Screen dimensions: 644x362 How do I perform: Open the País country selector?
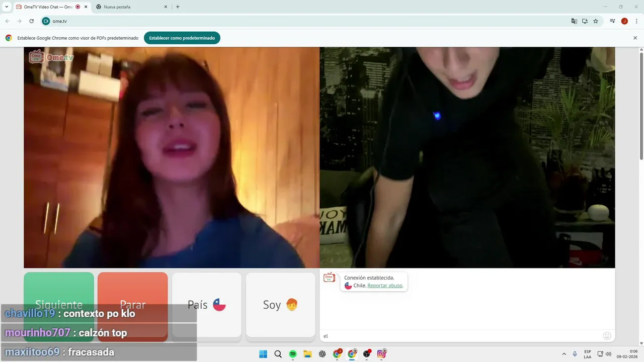point(207,305)
